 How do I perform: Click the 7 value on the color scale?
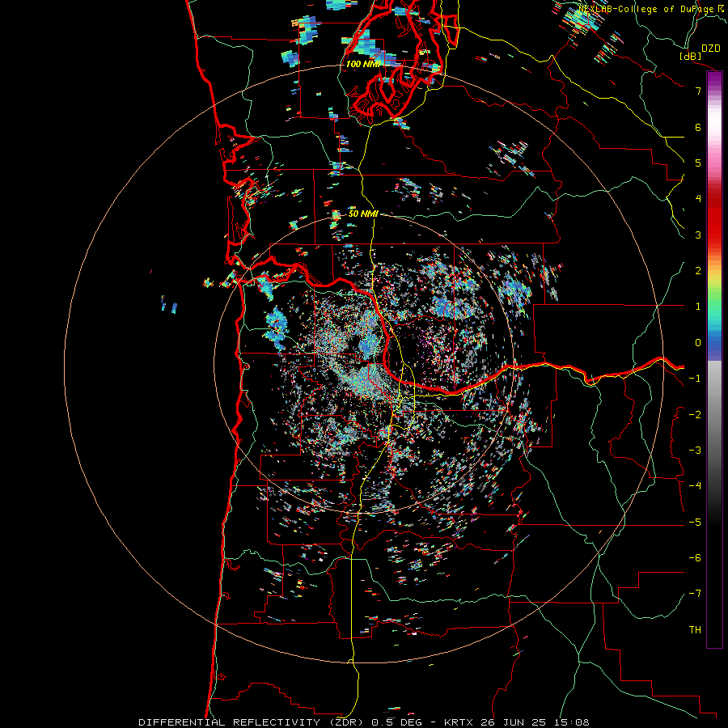pos(698,91)
